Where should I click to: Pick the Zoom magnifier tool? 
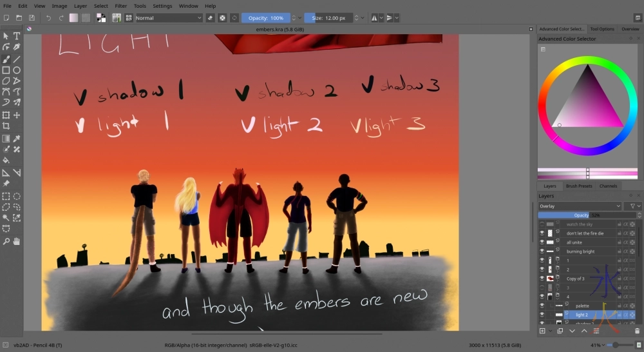[6, 241]
